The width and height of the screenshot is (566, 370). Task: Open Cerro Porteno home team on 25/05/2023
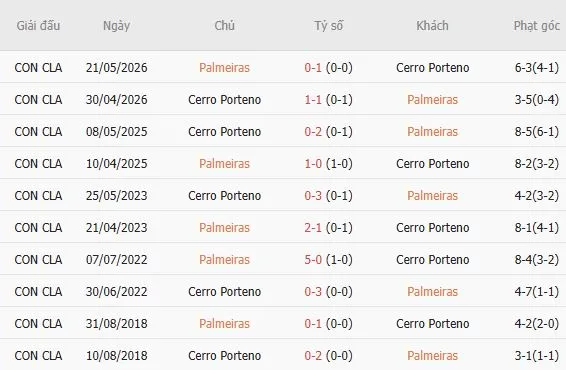224,196
